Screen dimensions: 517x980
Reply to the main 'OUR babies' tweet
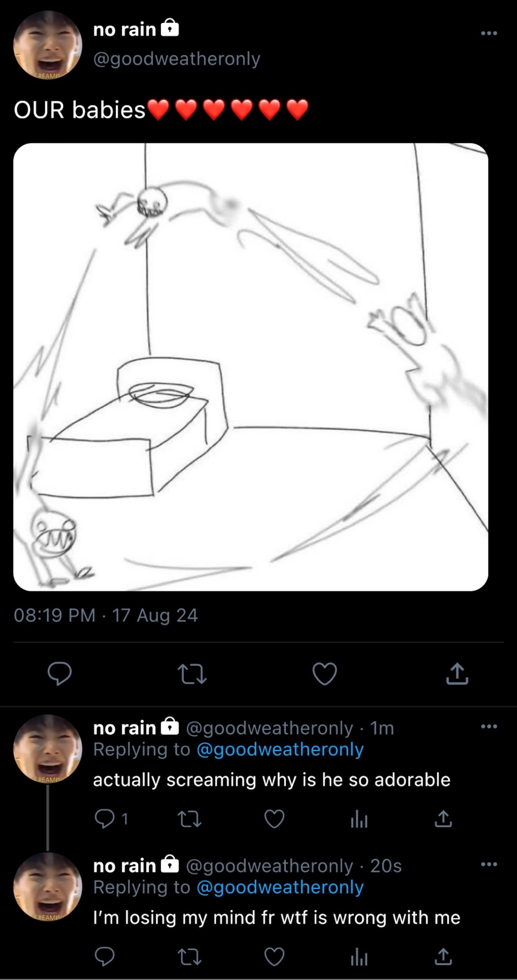[59, 673]
